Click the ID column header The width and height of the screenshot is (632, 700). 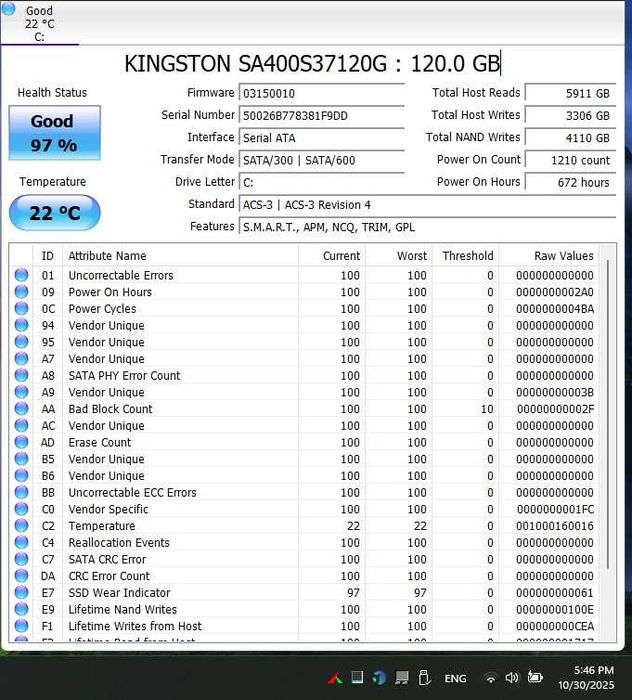pos(47,256)
